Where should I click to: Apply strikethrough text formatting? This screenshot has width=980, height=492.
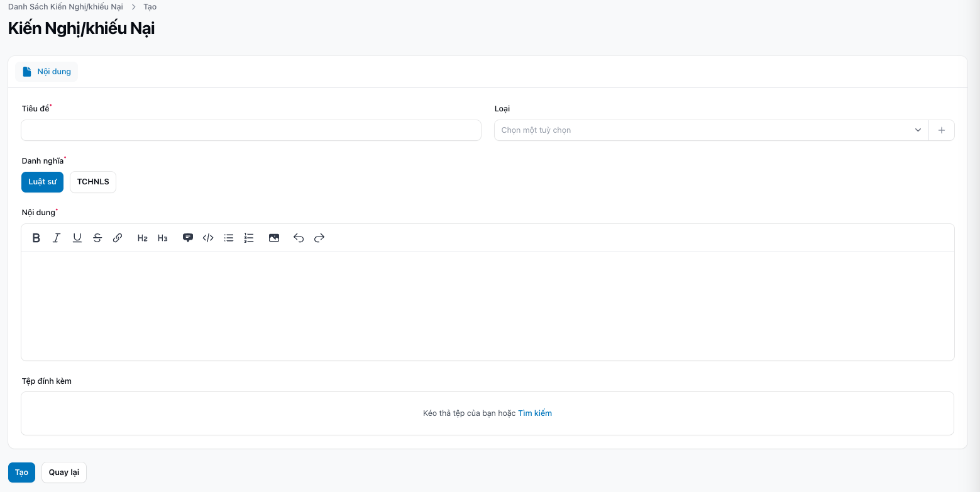pos(97,238)
